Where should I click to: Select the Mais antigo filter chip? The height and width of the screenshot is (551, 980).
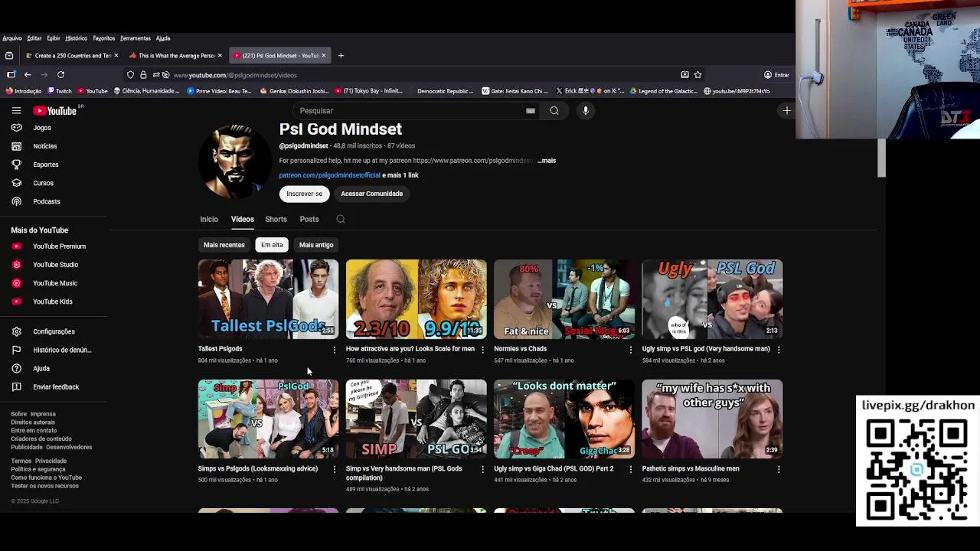point(316,245)
